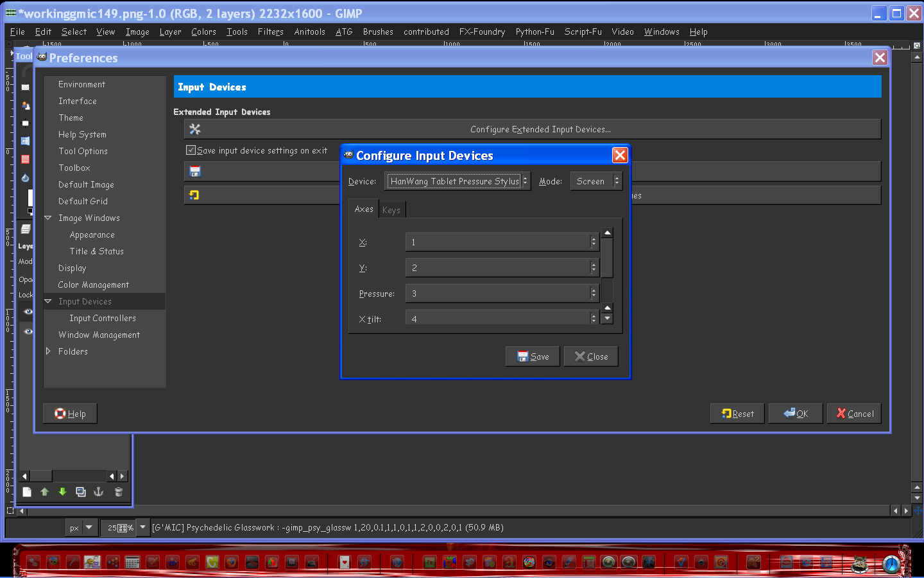The height and width of the screenshot is (578, 924).
Task: Select Color Management in Preferences tree
Action: pos(94,285)
